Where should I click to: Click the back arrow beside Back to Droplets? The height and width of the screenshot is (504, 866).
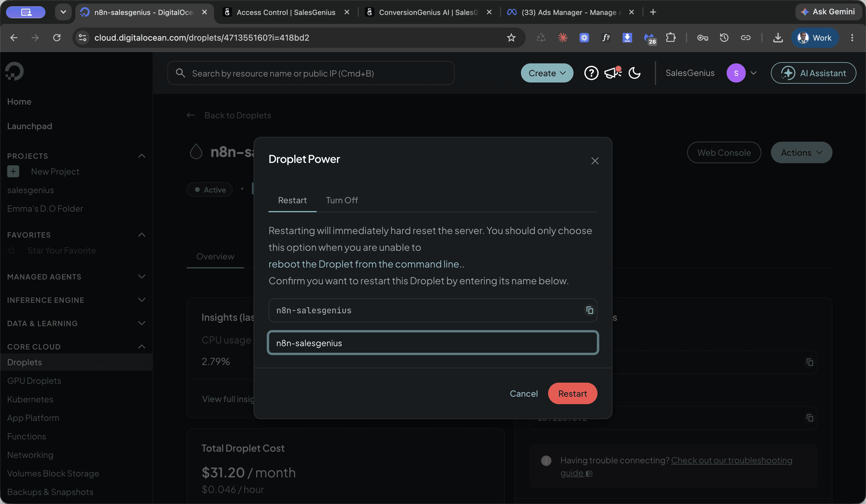[191, 115]
